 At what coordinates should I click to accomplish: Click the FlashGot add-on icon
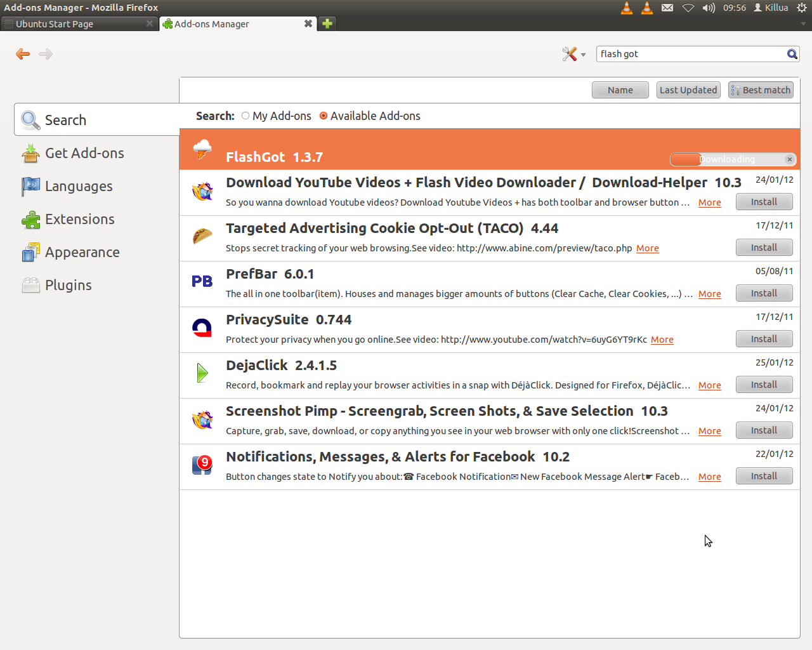pos(202,149)
